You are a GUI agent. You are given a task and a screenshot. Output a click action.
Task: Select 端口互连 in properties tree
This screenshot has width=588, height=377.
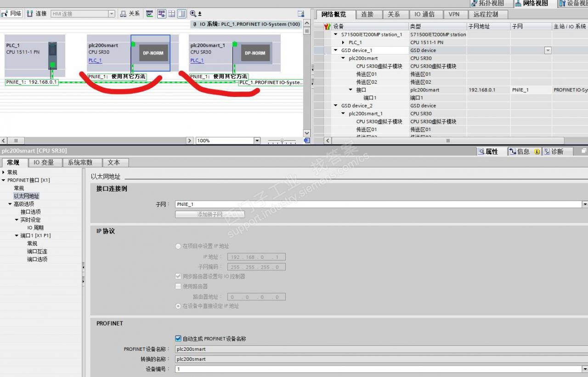click(37, 251)
